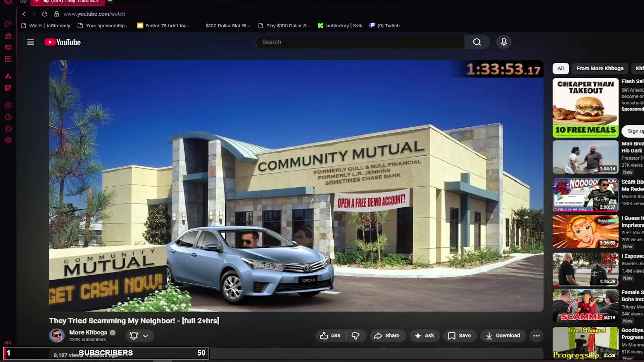The height and width of the screenshot is (362, 644).
Task: Switch to the YouTube browser tab
Action: pyautogui.click(x=68, y=2)
